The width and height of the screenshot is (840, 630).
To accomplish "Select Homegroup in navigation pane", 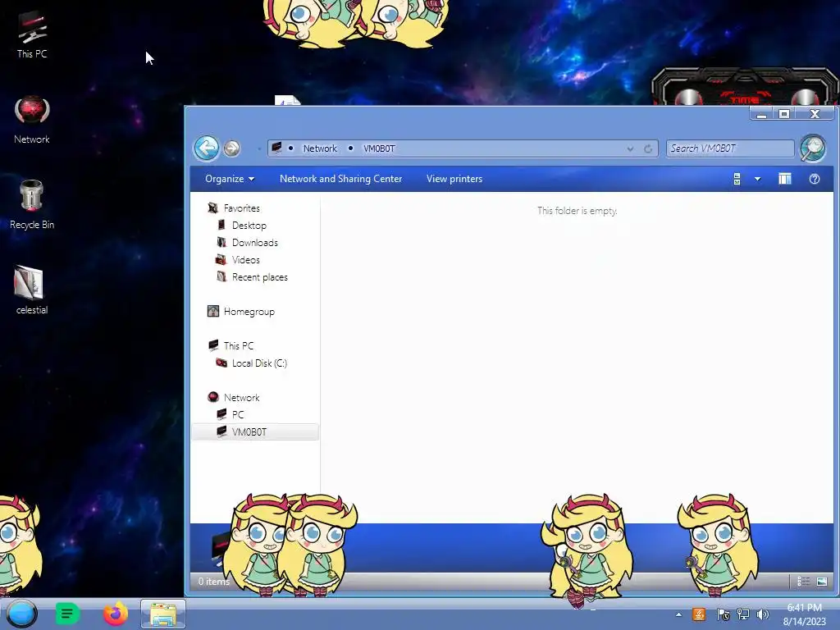I will point(249,312).
